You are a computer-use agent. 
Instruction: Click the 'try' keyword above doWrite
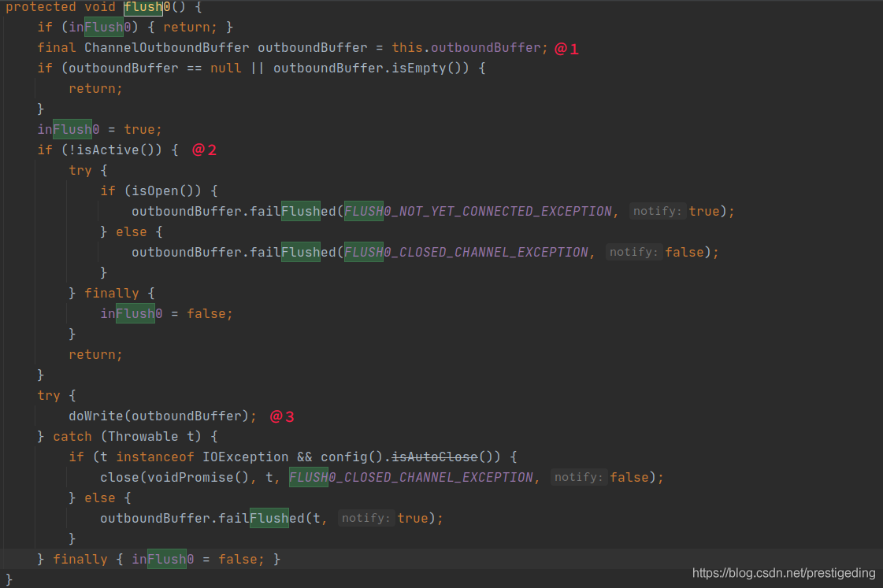click(48, 396)
